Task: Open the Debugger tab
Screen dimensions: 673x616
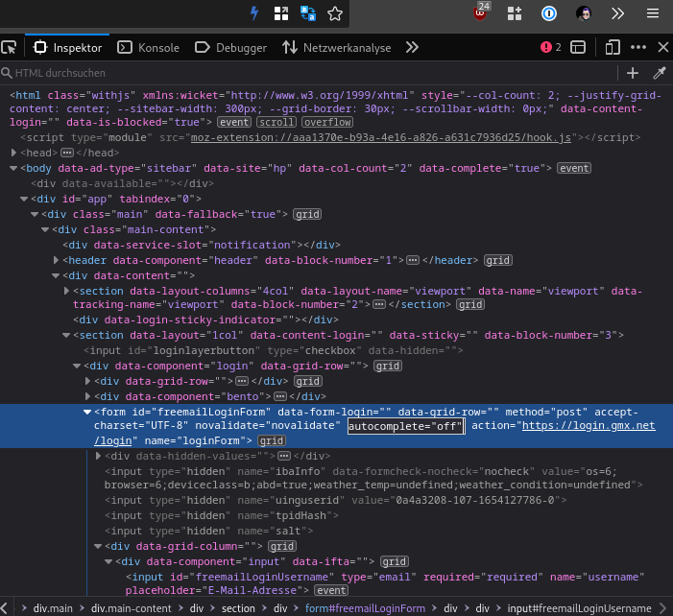Action: tap(230, 47)
